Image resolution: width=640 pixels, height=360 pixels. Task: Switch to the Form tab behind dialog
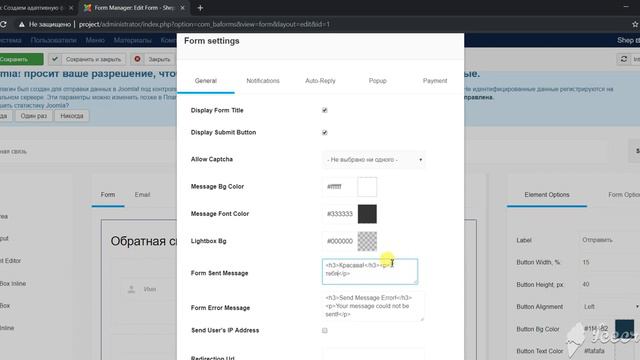108,195
